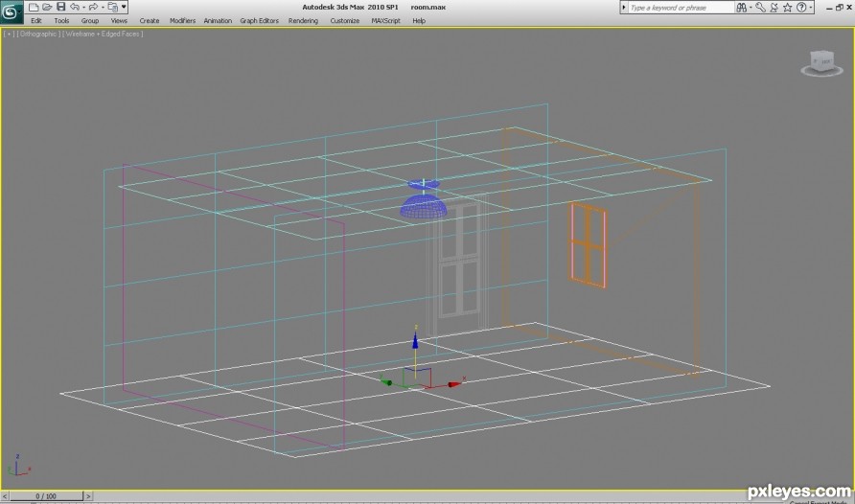The width and height of the screenshot is (855, 504).
Task: Open the dropdown arrow beside Help icon
Action: (811, 8)
